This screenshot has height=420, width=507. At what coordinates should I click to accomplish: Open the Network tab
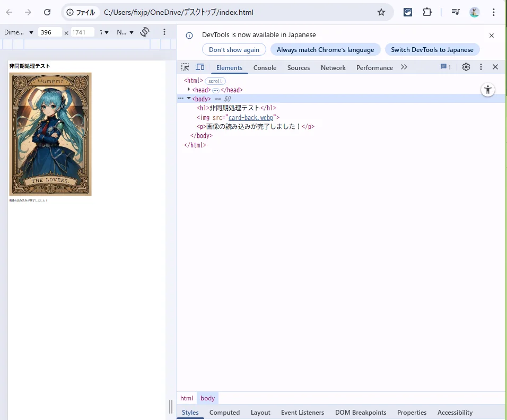pyautogui.click(x=333, y=68)
